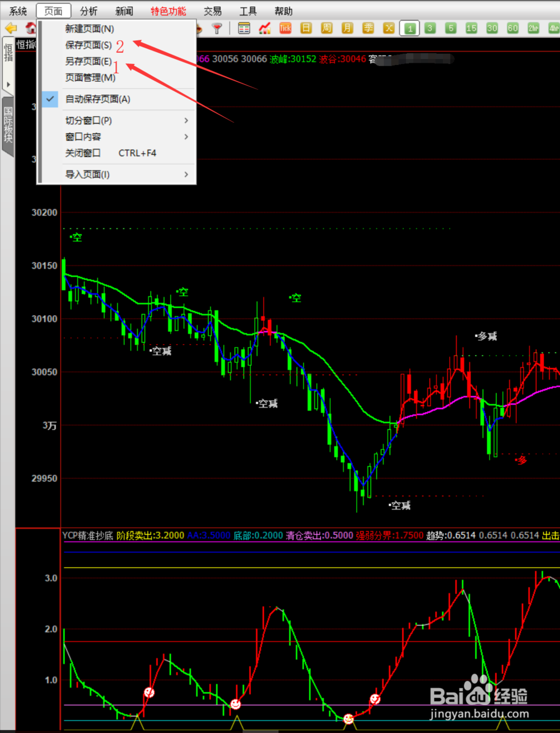Click the orange X period icon

(389, 28)
